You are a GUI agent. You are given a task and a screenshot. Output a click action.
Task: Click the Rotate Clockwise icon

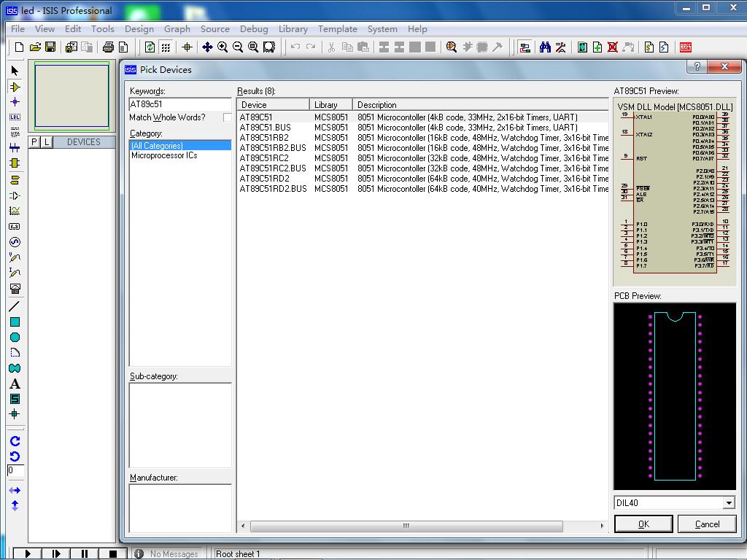15,441
